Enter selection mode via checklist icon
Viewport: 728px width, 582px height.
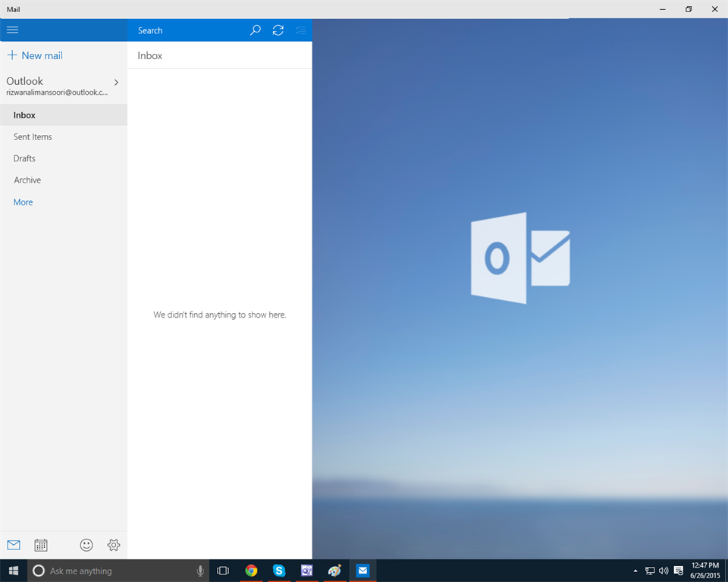coord(301,30)
